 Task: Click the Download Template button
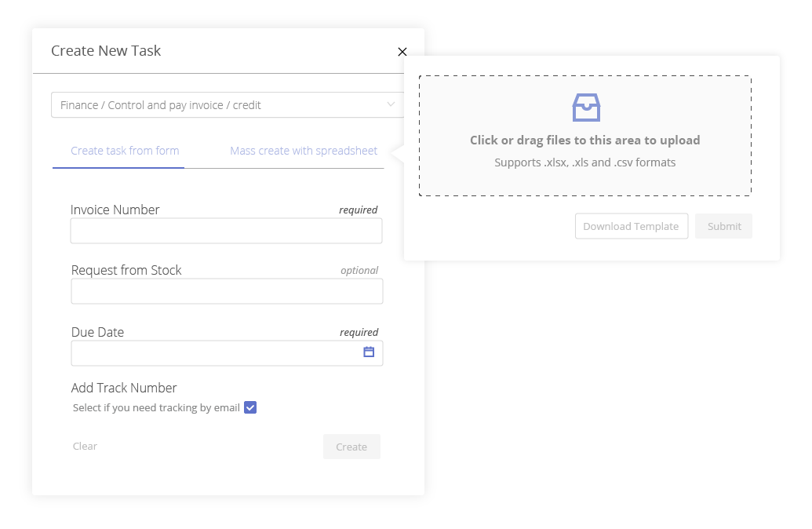pyautogui.click(x=631, y=226)
